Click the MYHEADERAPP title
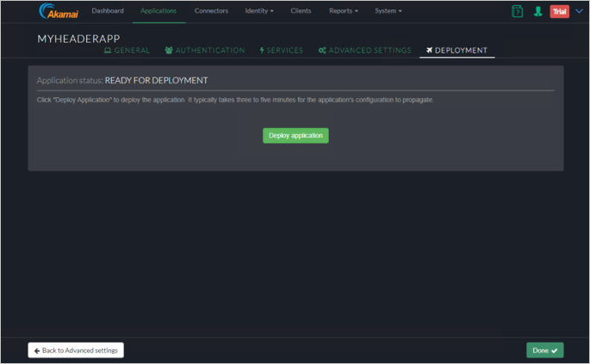Viewport: 590px width, 364px height. tap(78, 39)
